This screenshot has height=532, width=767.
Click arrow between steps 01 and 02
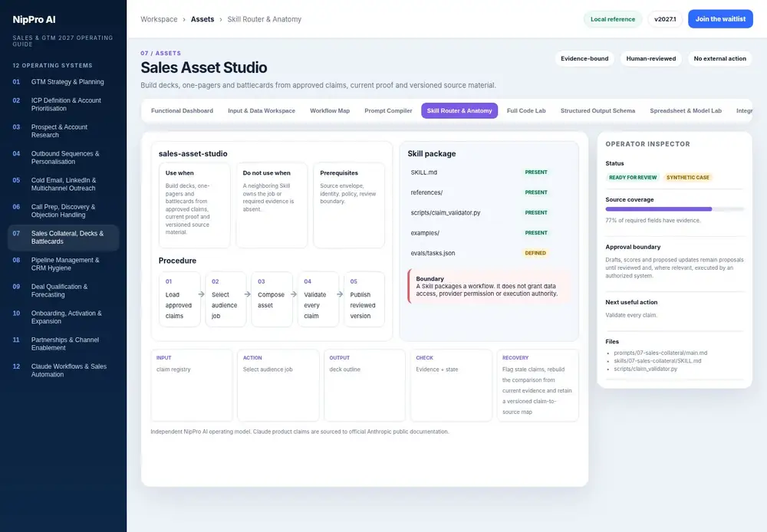click(201, 294)
